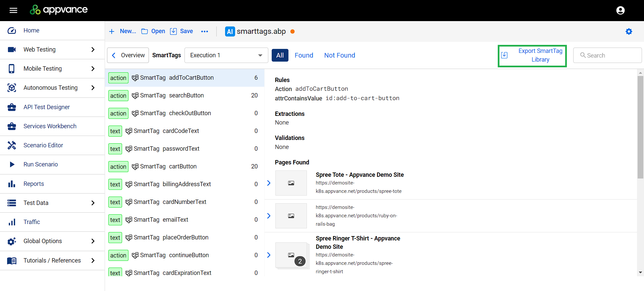Expand the Mobile Testing submenu
644x291 pixels.
pyautogui.click(x=93, y=69)
